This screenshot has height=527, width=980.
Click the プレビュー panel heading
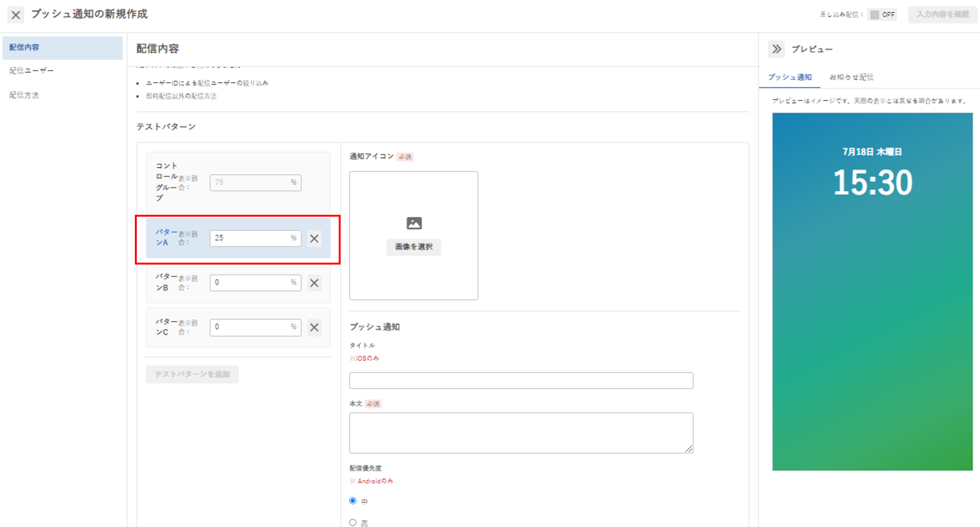point(812,50)
